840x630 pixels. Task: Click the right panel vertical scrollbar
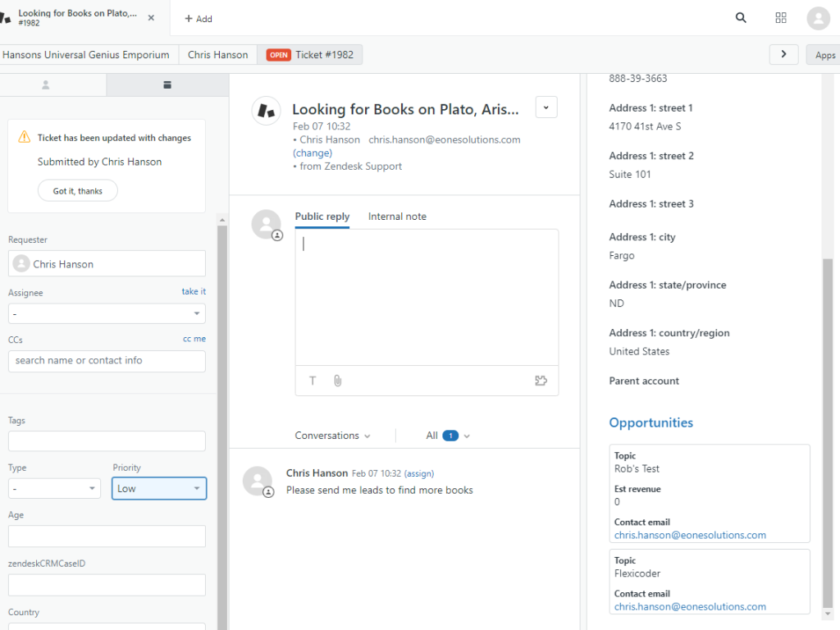coord(827,410)
